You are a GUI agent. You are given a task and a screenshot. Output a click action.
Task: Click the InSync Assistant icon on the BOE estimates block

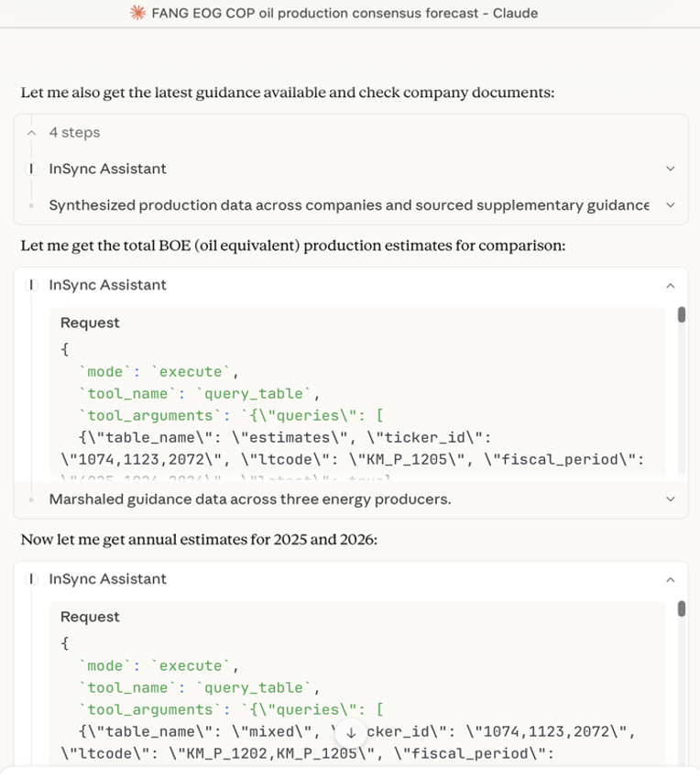(32, 285)
